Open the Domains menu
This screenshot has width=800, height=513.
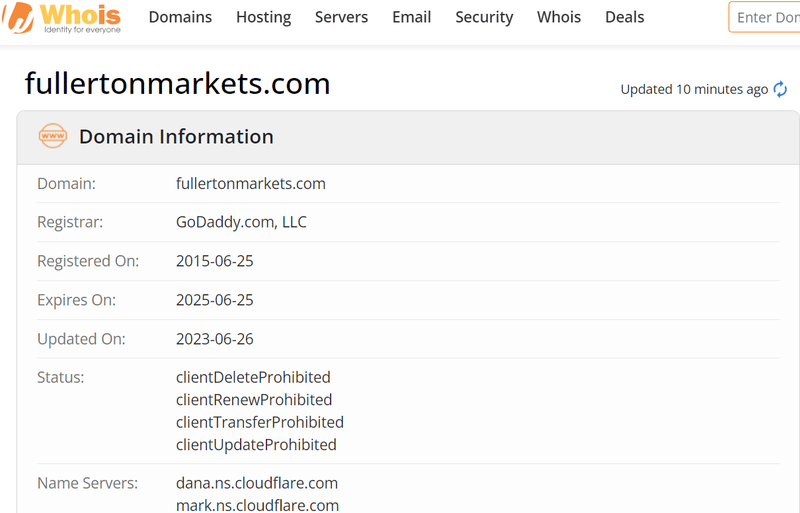point(180,17)
